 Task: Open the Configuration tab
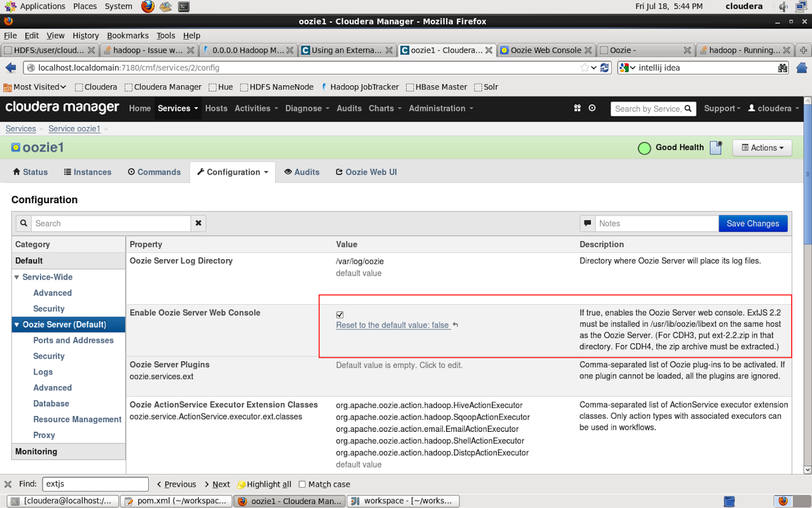(x=232, y=172)
